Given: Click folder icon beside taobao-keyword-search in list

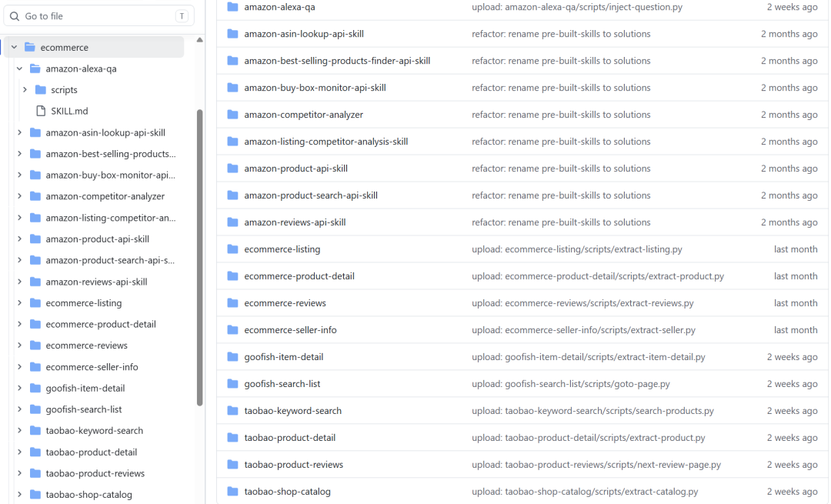Looking at the screenshot, I should point(232,411).
